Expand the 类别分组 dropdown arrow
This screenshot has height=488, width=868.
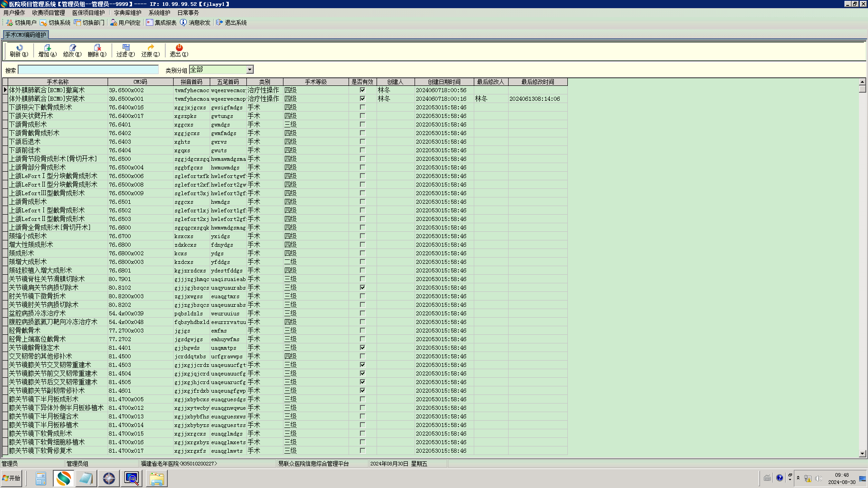(250, 70)
